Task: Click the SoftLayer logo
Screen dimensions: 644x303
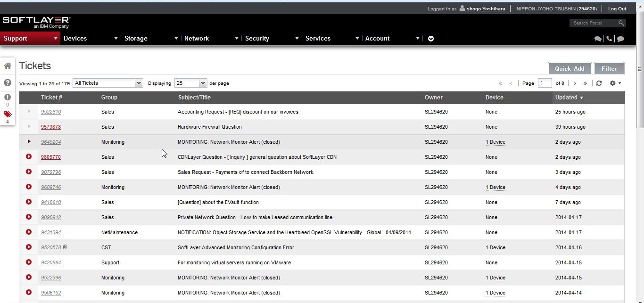Action: click(36, 23)
